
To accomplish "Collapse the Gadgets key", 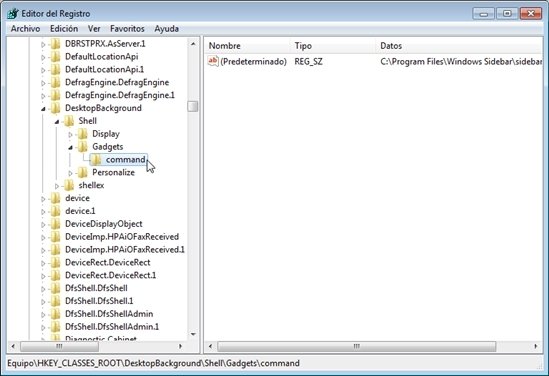I will (x=70, y=147).
